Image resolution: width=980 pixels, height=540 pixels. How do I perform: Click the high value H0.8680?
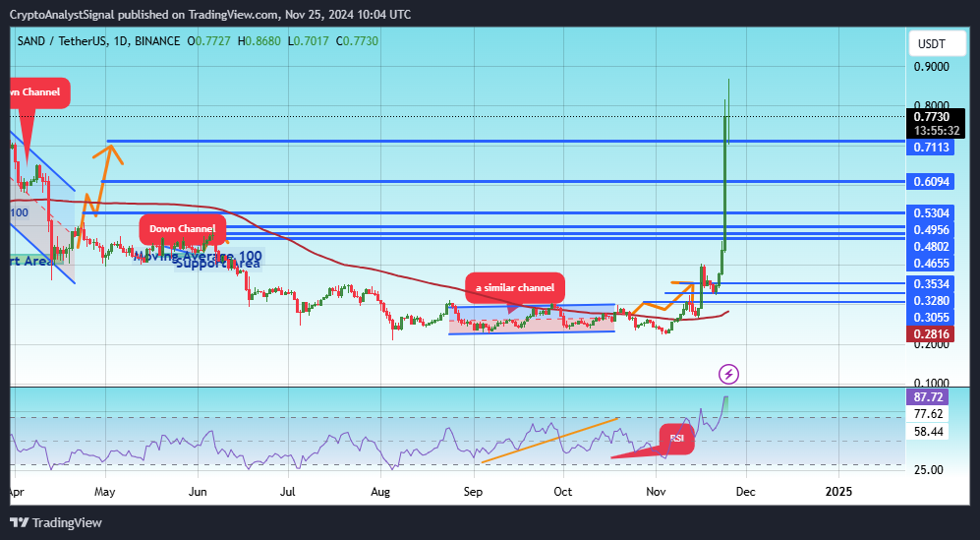tap(259, 41)
